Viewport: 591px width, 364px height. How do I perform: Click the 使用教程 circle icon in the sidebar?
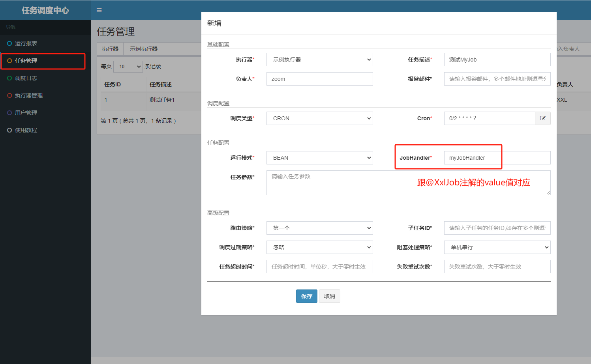point(9,130)
